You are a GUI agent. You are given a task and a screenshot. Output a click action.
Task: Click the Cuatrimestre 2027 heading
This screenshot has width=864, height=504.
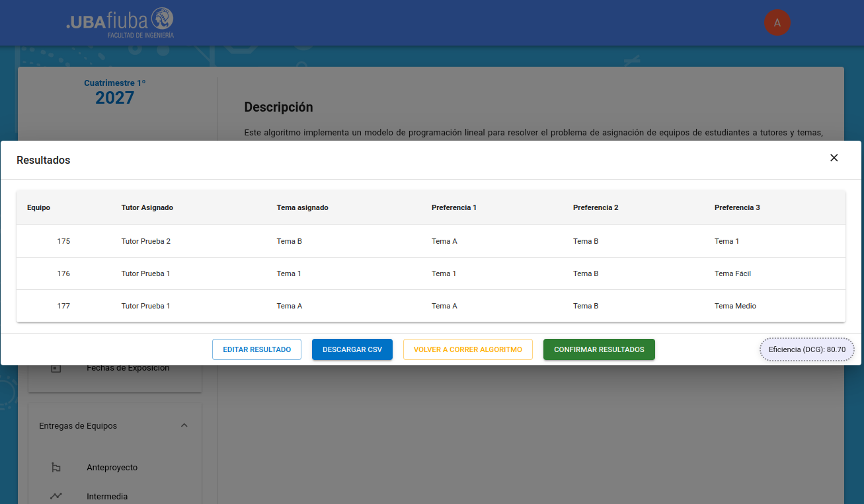(x=114, y=92)
